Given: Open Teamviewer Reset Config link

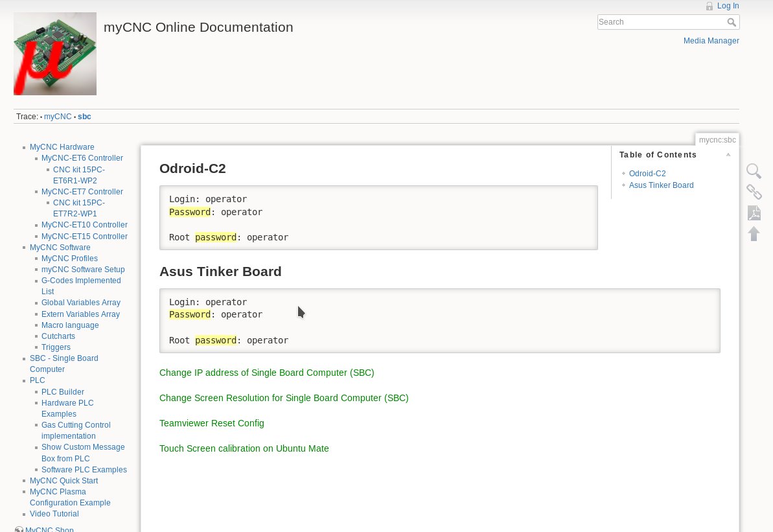Looking at the screenshot, I should pyautogui.click(x=211, y=423).
